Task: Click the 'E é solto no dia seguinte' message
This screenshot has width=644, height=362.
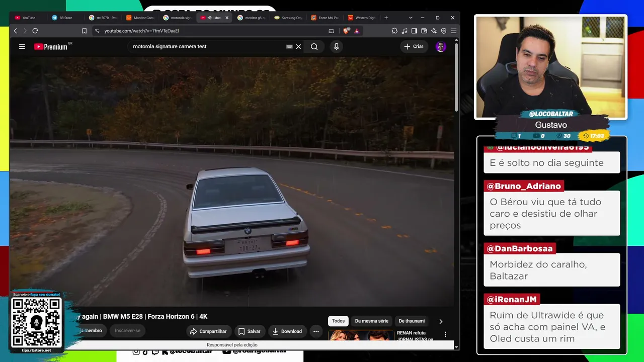Action: (552, 163)
